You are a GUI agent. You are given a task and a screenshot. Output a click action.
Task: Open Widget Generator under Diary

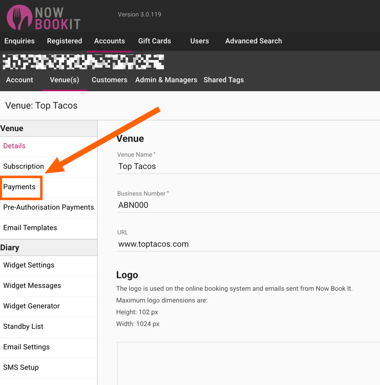point(48,306)
